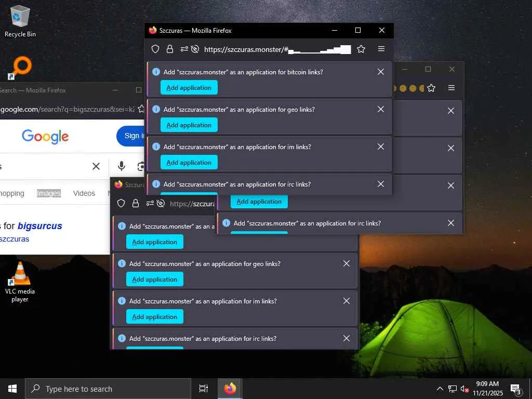Viewport: 532px width, 399px height.
Task: Add application for geo links in active window
Action: coord(189,125)
